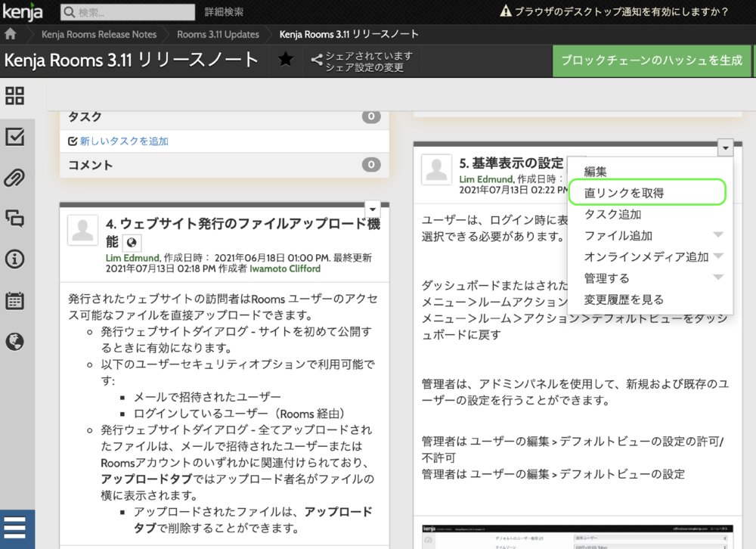Expand 管理する submenu arrow
Image resolution: width=756 pixels, height=549 pixels.
tap(718, 278)
